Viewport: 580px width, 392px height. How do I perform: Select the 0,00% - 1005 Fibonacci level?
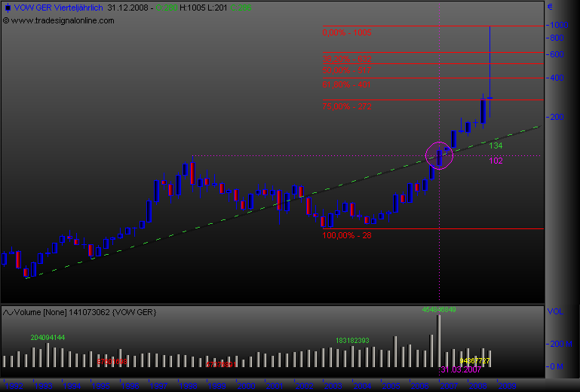click(x=347, y=33)
